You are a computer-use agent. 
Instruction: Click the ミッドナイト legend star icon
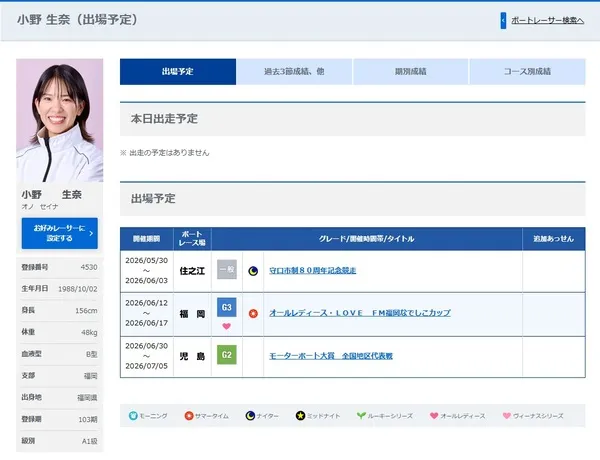pos(300,416)
